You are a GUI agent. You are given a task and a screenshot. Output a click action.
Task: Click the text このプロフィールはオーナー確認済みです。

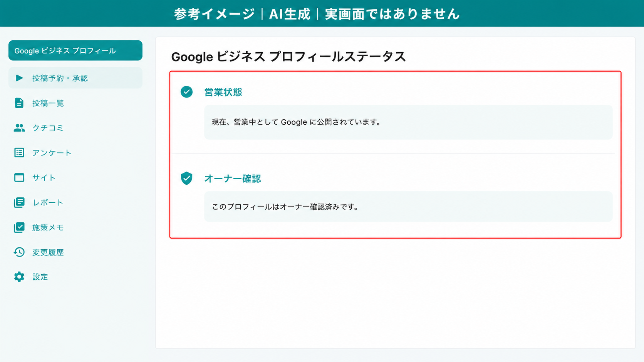[x=285, y=207]
